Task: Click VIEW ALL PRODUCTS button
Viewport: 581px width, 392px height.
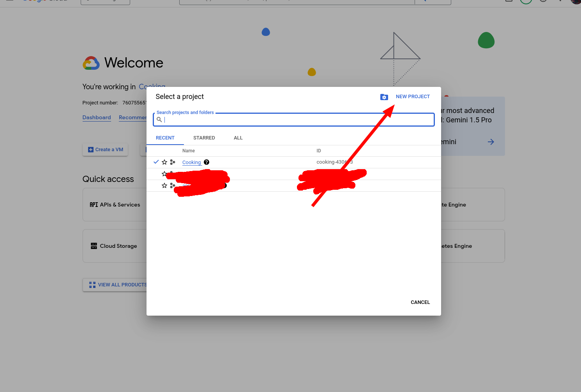Action: coord(115,285)
